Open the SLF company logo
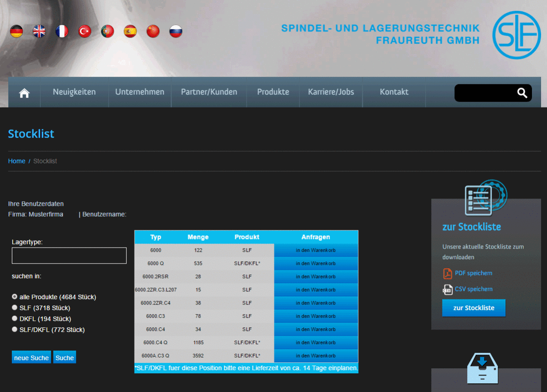 tap(516, 35)
